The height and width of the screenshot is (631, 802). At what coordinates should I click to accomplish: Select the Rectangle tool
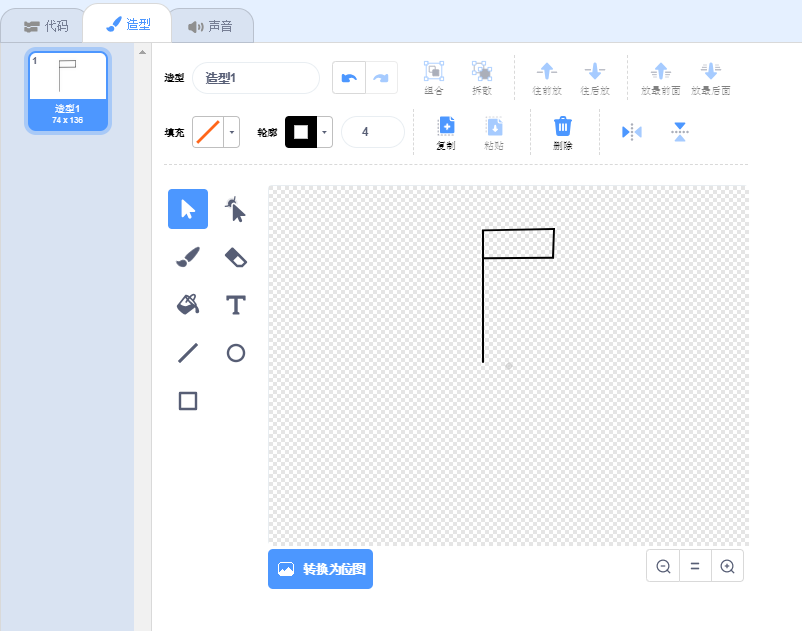(x=188, y=401)
